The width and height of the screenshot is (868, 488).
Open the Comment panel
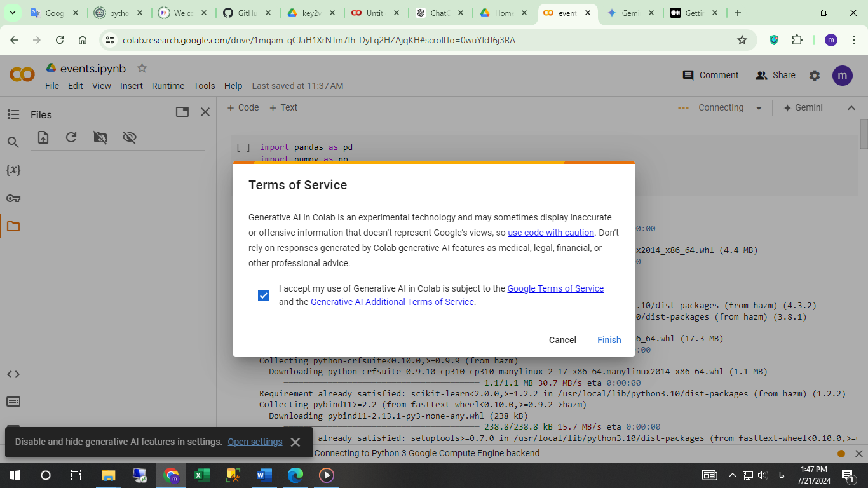point(710,75)
